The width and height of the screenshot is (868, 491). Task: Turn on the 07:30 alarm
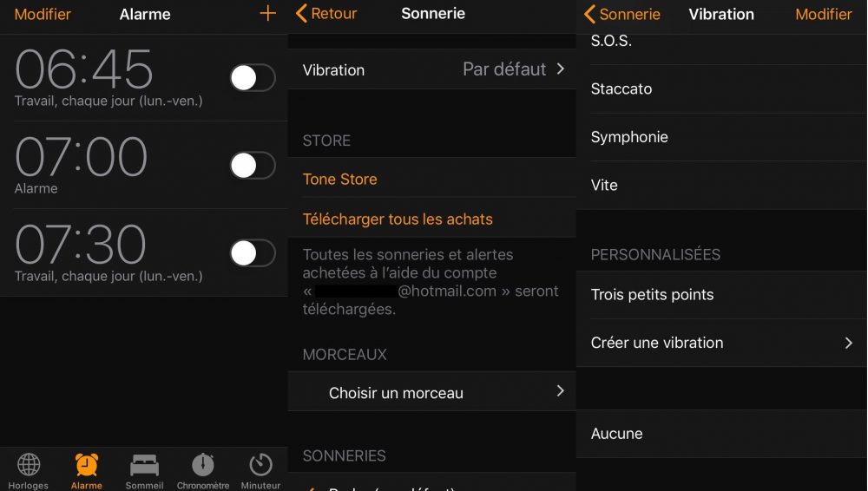coord(253,253)
